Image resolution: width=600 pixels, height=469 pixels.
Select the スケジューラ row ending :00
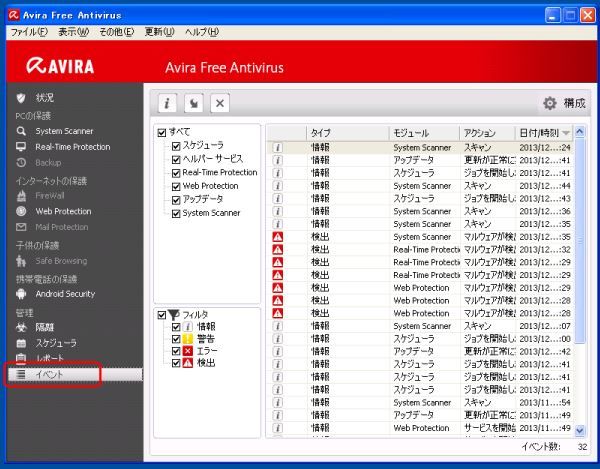point(419,339)
